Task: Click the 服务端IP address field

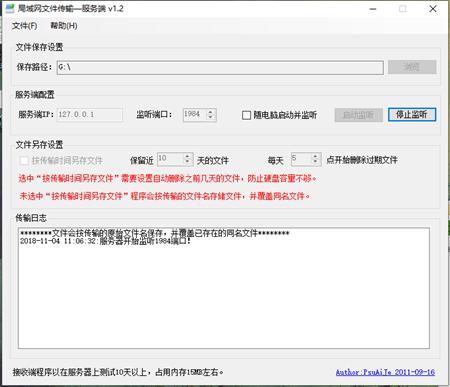Action: tap(90, 115)
